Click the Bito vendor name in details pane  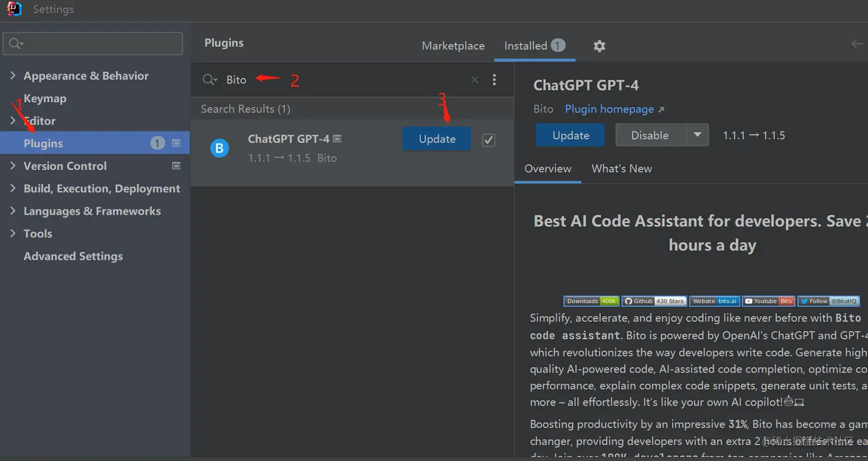coord(543,109)
